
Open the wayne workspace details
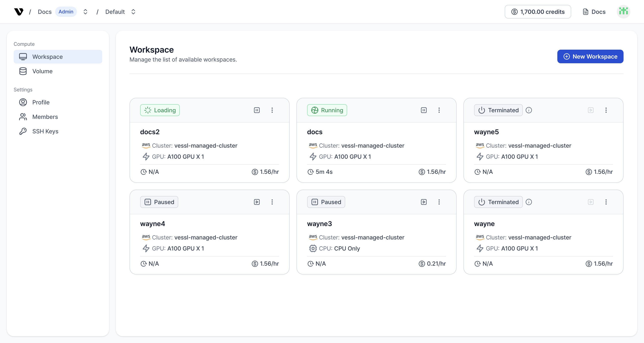point(484,224)
